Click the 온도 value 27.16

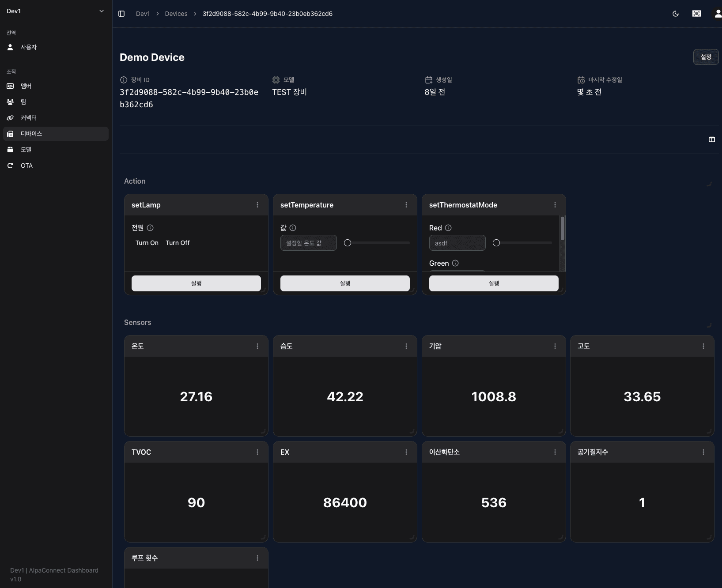point(196,396)
